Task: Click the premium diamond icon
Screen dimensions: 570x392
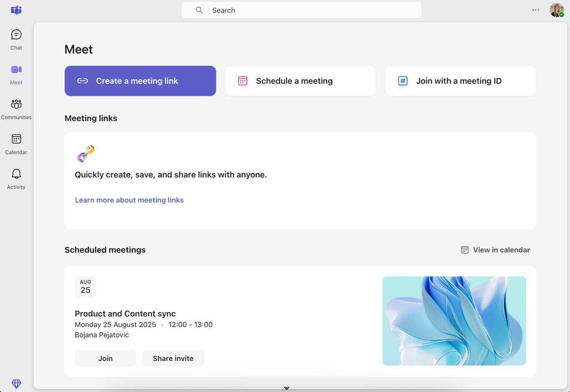Action: pyautogui.click(x=16, y=384)
